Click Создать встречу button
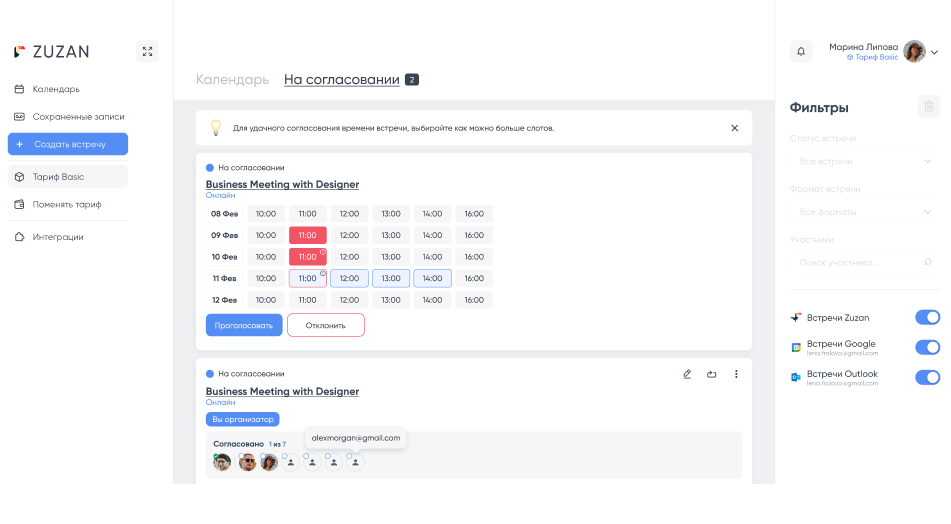The image size is (951, 524). [x=68, y=144]
